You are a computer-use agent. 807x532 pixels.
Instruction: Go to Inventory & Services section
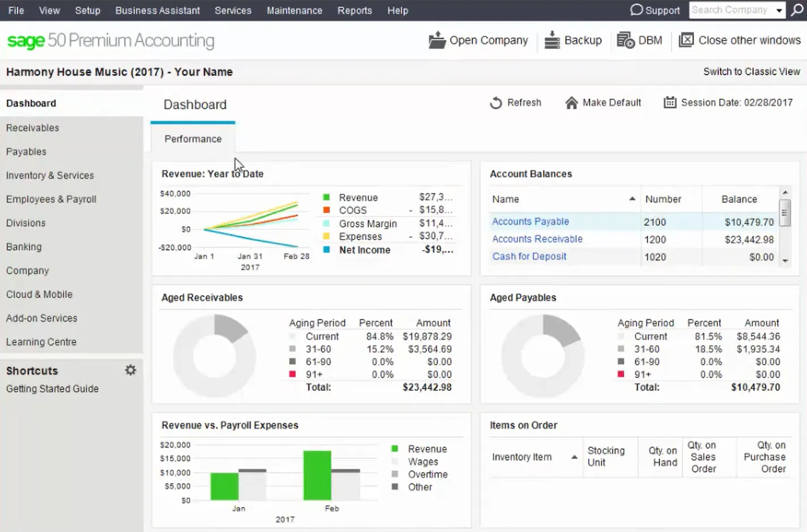pyautogui.click(x=50, y=176)
